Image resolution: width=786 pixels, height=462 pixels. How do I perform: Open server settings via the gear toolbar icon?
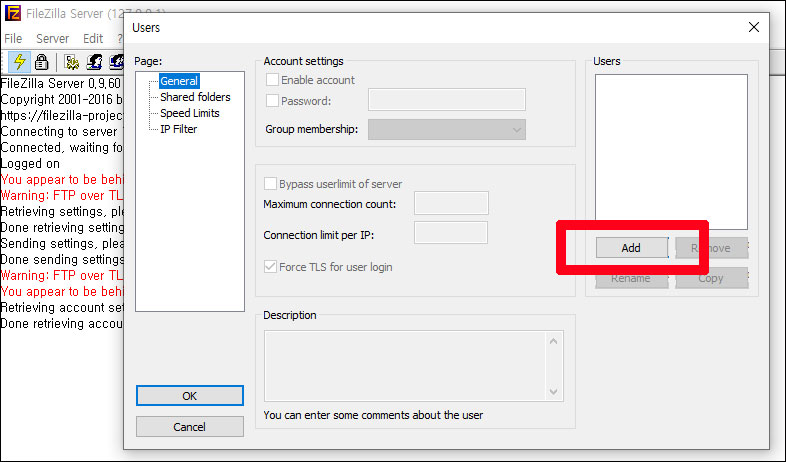(72, 62)
